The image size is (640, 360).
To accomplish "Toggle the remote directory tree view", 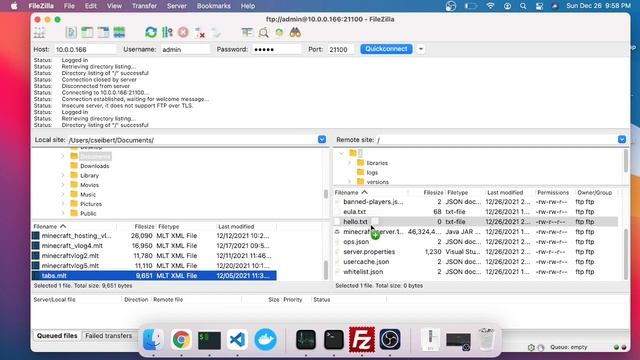I will click(x=103, y=32).
